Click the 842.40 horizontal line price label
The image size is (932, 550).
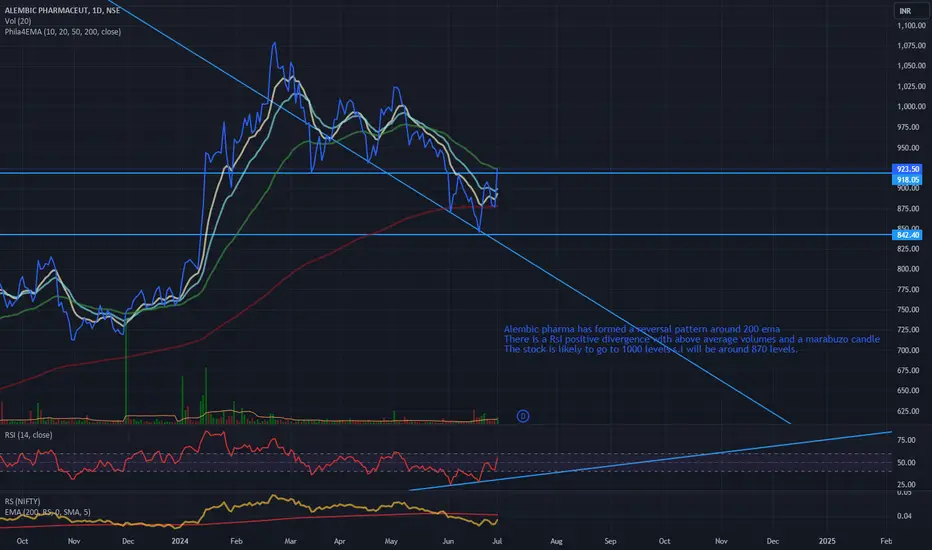[908, 235]
